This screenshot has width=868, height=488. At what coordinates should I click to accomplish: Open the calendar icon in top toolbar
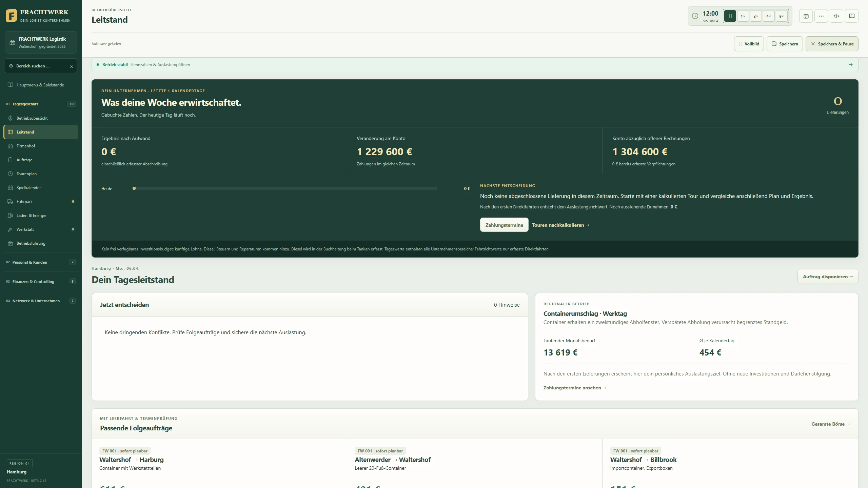pos(806,16)
